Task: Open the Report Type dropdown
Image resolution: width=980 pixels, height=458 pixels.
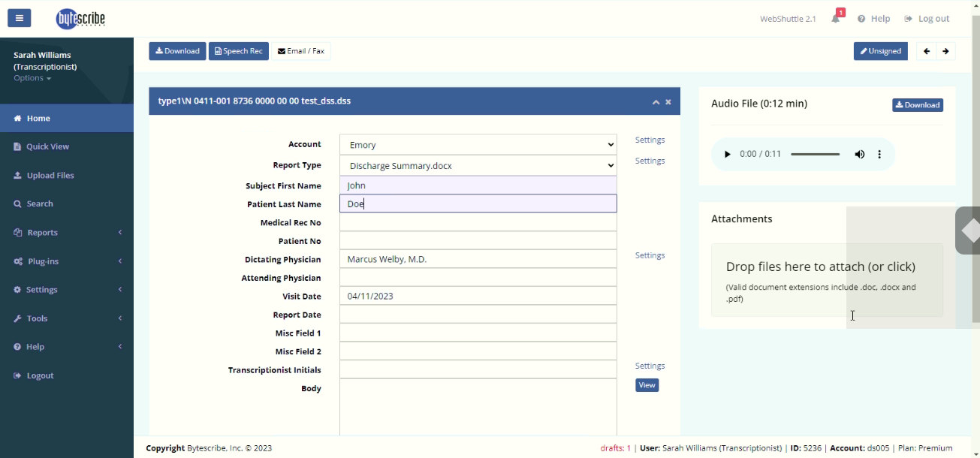Action: click(478, 165)
